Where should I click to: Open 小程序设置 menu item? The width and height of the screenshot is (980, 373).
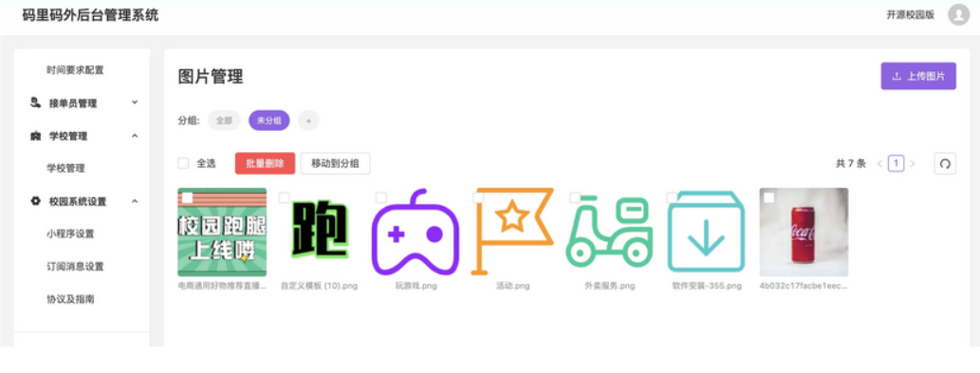click(x=70, y=233)
